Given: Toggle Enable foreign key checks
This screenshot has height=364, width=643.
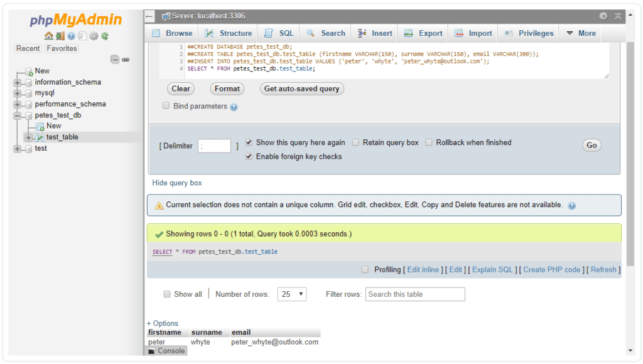Looking at the screenshot, I should pos(249,157).
